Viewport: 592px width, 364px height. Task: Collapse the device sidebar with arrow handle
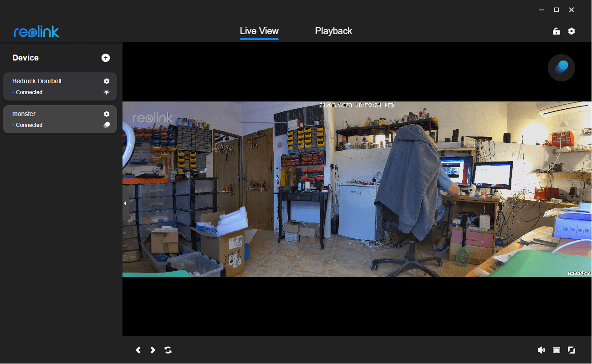click(x=125, y=203)
